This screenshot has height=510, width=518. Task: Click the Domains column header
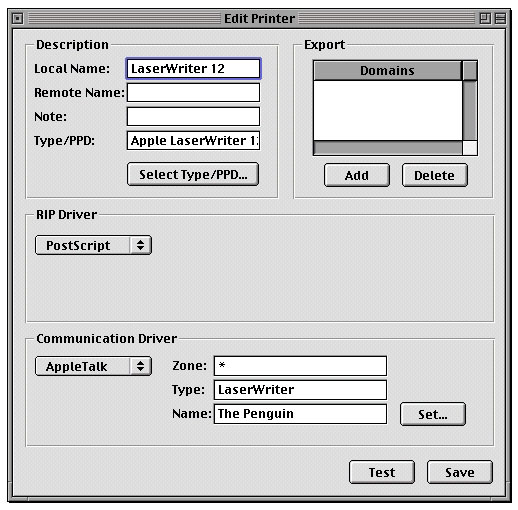click(x=388, y=71)
